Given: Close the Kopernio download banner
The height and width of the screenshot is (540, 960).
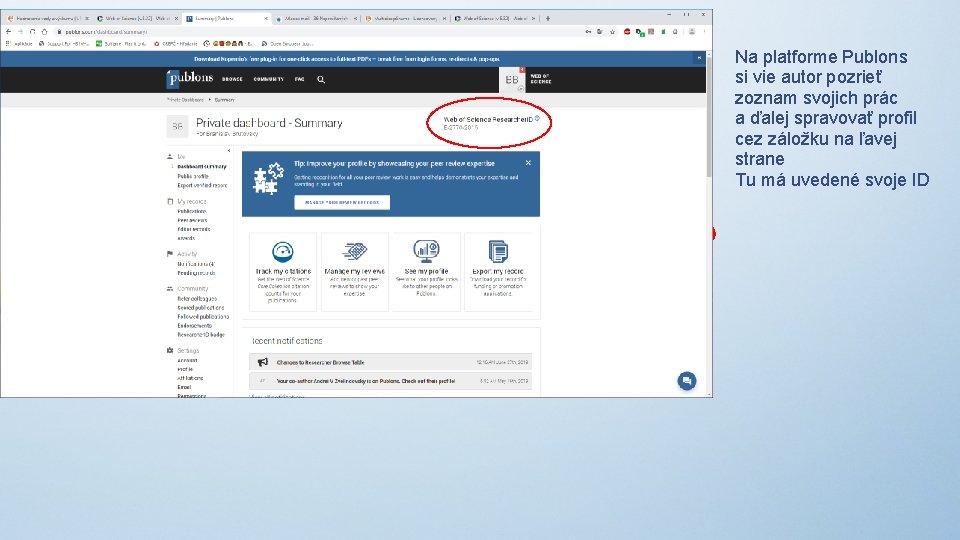Looking at the screenshot, I should 699,58.
